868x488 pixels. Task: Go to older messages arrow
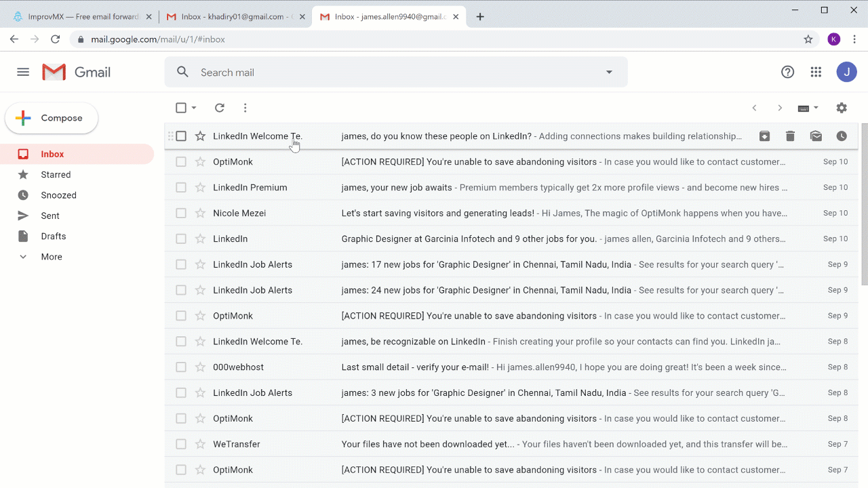coord(780,108)
